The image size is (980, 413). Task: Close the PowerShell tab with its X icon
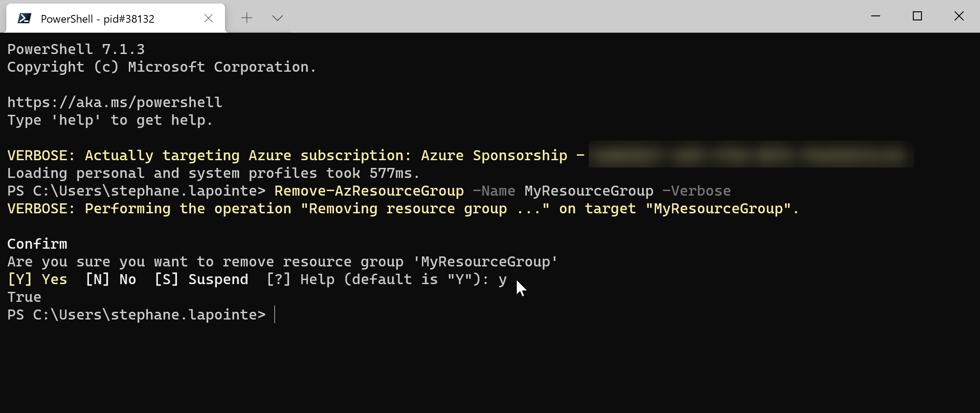[x=209, y=18]
